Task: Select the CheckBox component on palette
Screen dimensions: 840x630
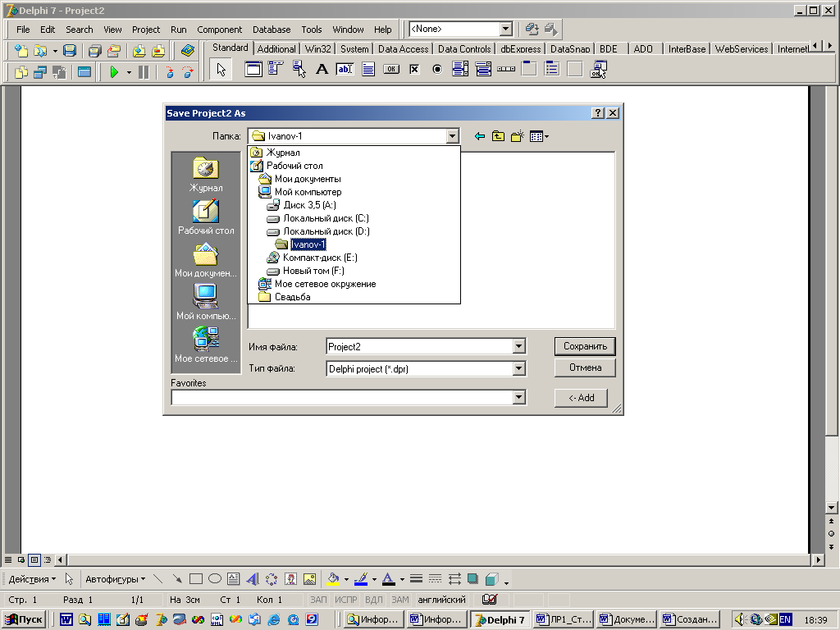Action: (x=414, y=69)
